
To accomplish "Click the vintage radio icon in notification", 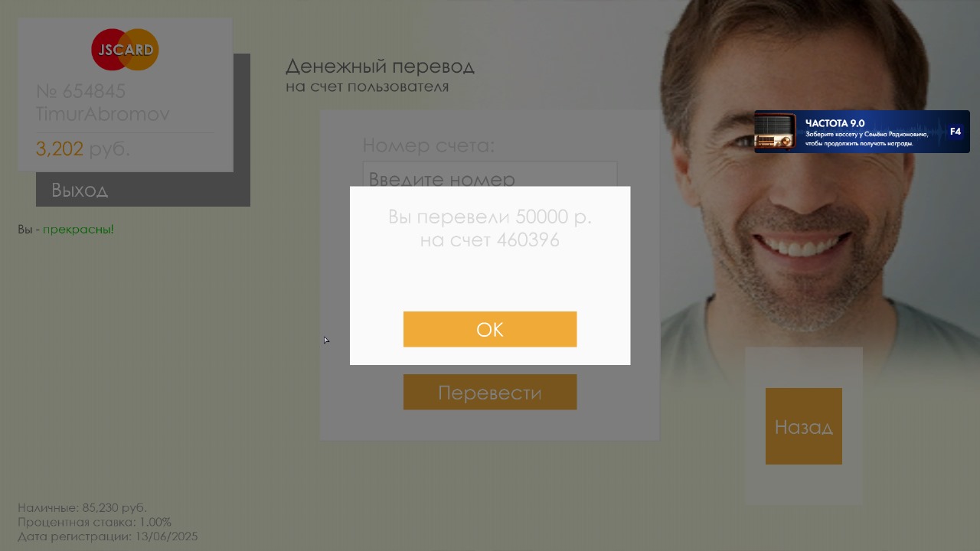I will click(x=776, y=132).
